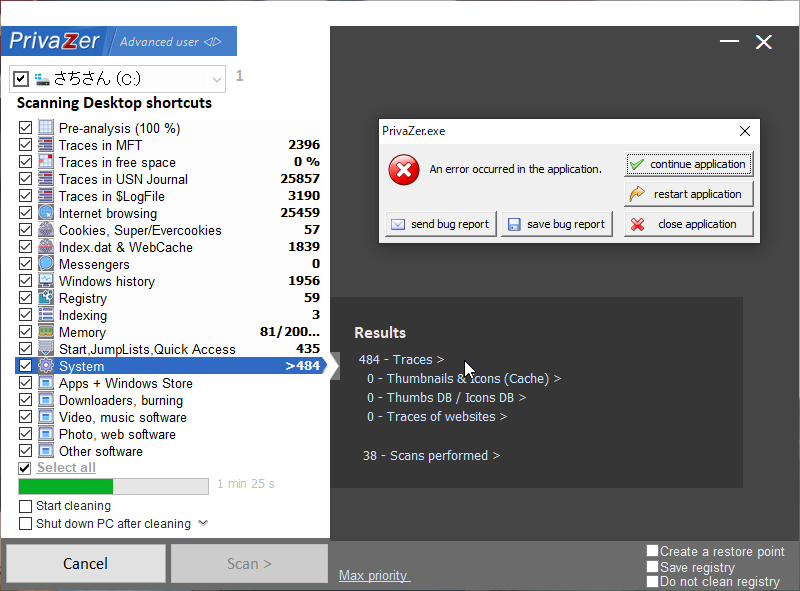Expand the shutdown options chevron

pos(203,523)
